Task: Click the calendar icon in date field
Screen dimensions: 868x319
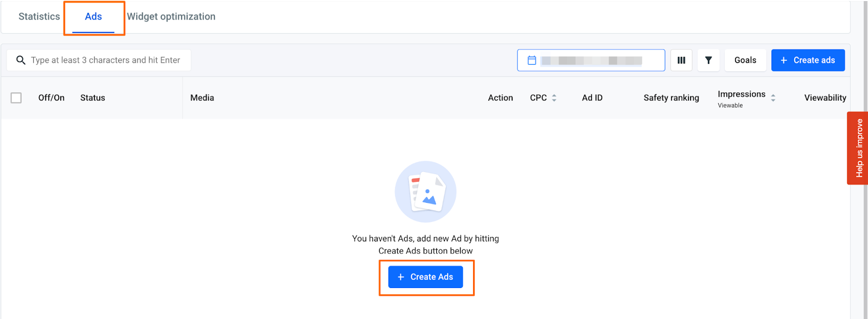Action: click(x=532, y=60)
